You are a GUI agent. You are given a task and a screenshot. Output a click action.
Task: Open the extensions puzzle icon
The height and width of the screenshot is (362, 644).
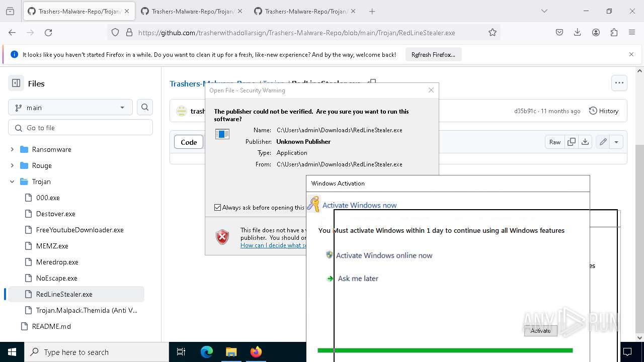tap(614, 32)
